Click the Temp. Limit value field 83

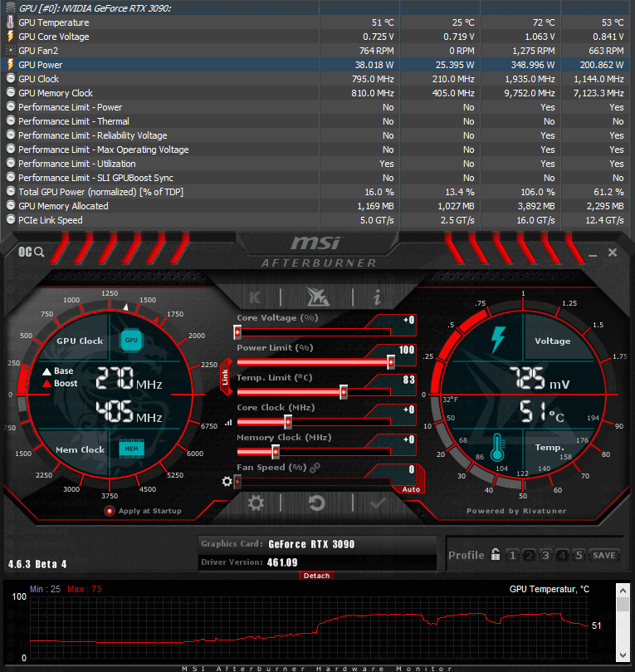click(x=408, y=380)
